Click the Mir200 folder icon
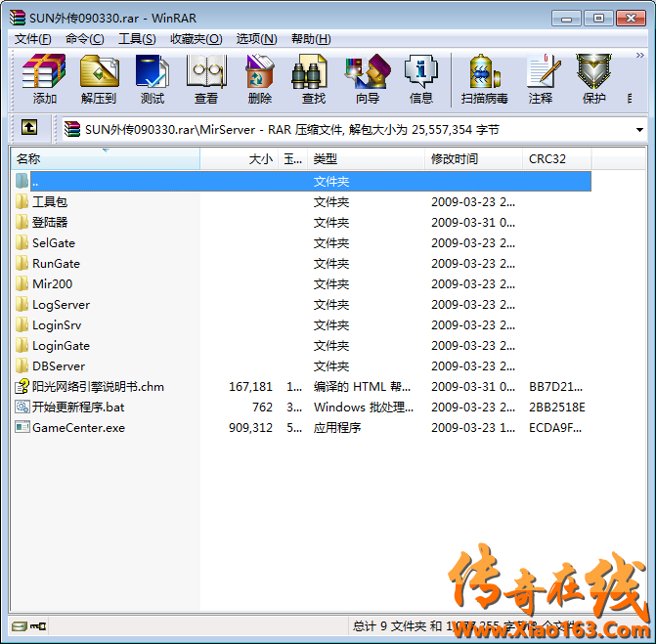This screenshot has width=656, height=644. 22,283
